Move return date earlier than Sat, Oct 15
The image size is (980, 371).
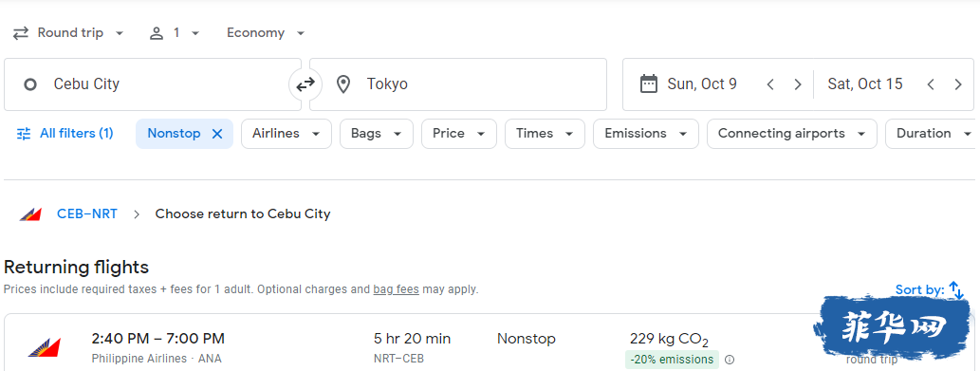[931, 84]
